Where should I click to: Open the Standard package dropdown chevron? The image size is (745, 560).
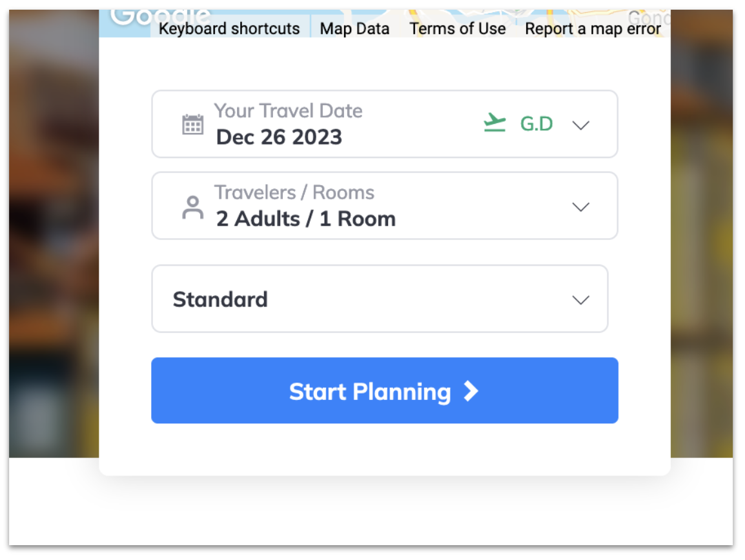click(x=580, y=300)
